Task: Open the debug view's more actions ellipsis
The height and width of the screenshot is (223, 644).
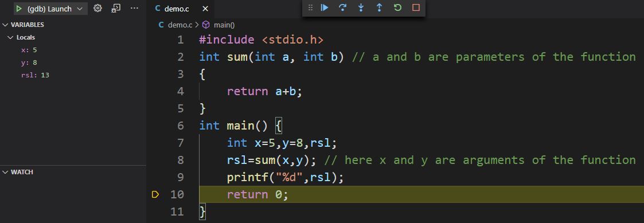Action: (134, 8)
